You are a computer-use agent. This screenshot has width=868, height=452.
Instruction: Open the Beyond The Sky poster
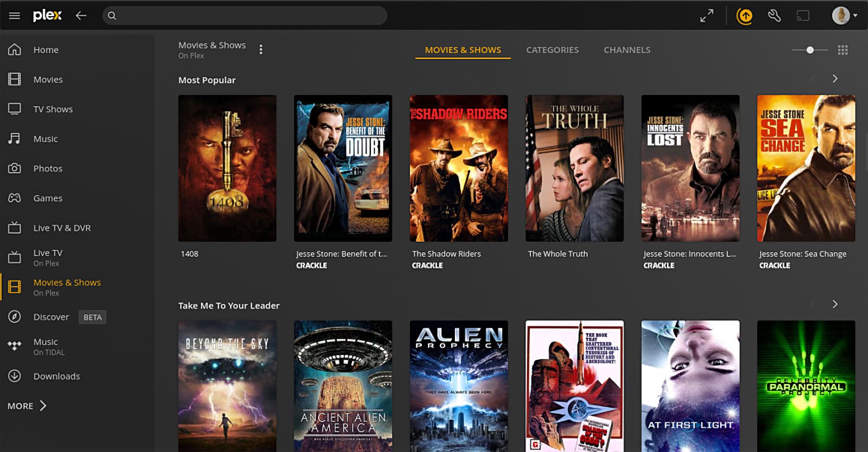pyautogui.click(x=227, y=386)
